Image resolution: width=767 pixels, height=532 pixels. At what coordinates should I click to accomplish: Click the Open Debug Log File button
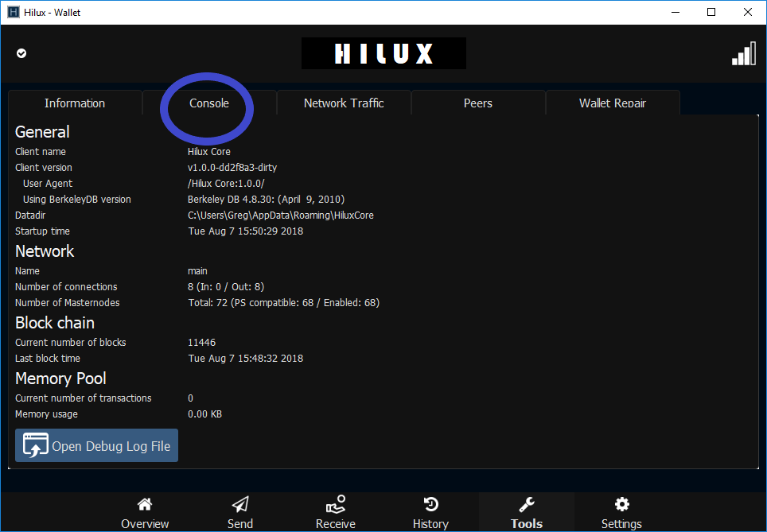[97, 445]
